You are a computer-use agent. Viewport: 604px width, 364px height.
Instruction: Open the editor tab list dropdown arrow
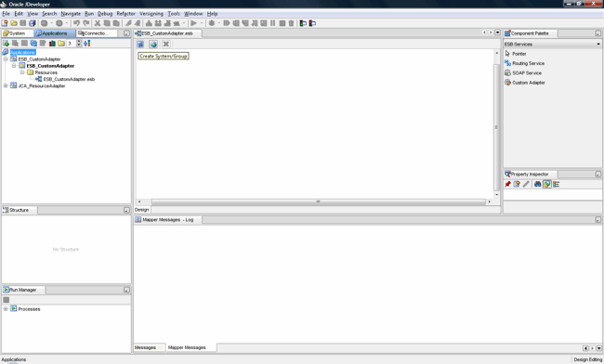[498, 32]
